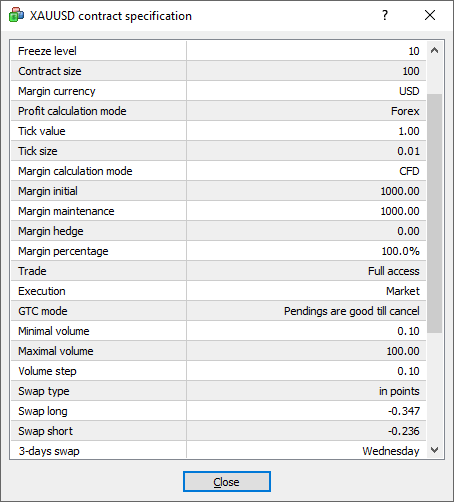Select the Margin percentage row label
The width and height of the screenshot is (454, 502).
[63, 251]
